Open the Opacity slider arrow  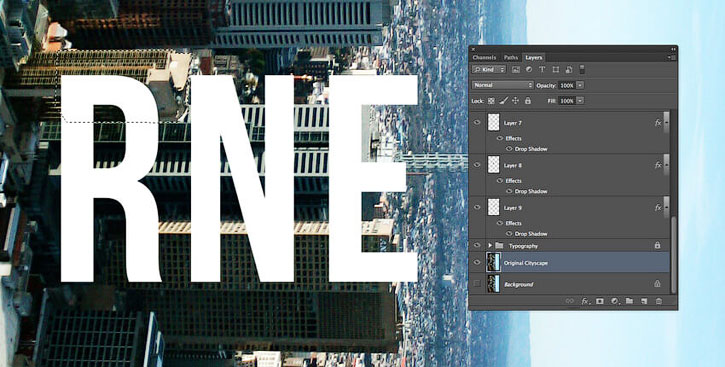coord(580,86)
